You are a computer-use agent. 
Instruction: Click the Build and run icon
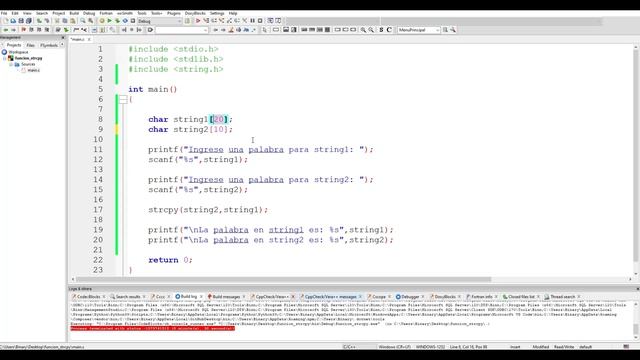[118, 21]
